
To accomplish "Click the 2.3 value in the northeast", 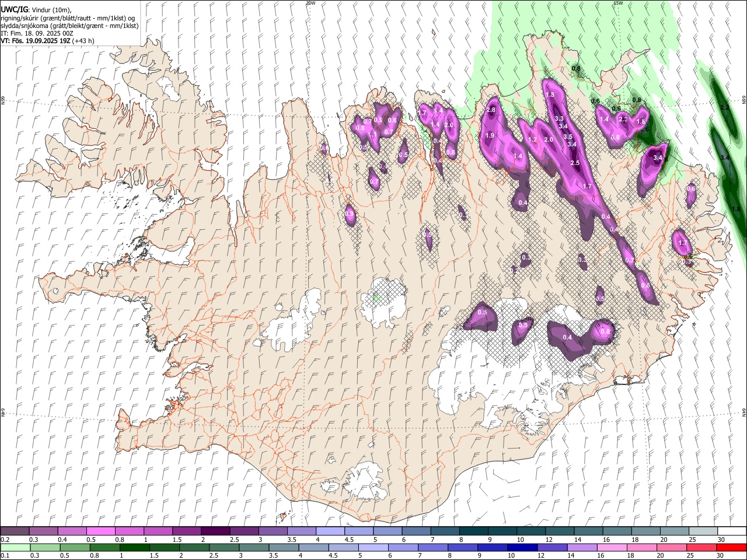I will tap(623, 119).
